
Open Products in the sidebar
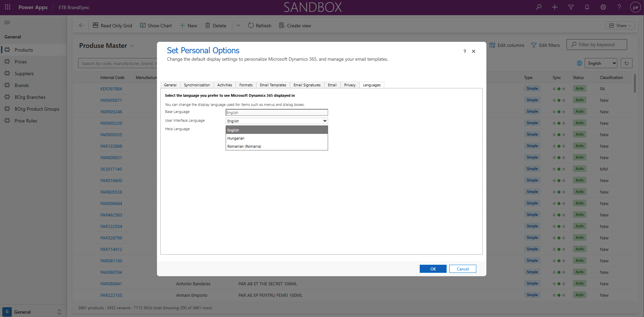(x=34, y=50)
